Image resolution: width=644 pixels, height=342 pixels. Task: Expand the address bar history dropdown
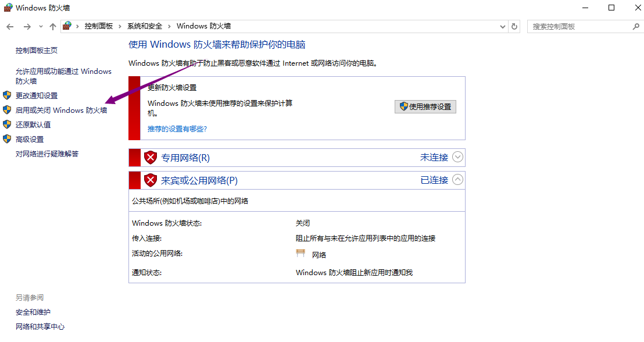[x=502, y=27]
